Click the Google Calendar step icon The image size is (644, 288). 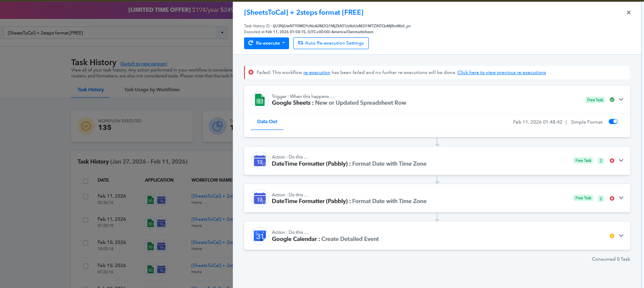pyautogui.click(x=260, y=236)
